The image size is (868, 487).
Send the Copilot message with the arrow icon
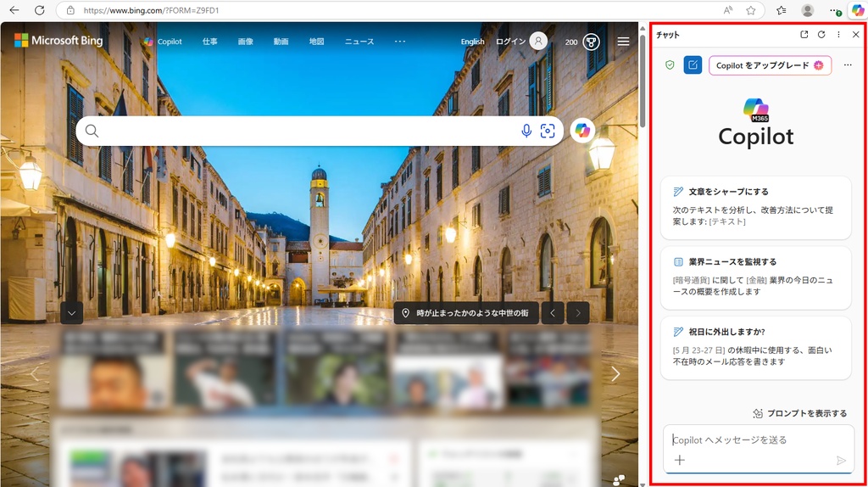click(841, 461)
